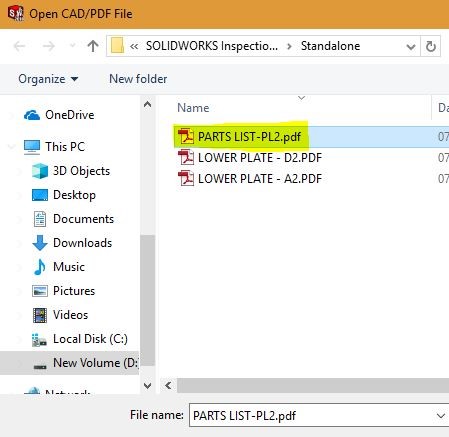Viewport: 449px width, 437px height.
Task: Click the New folder button
Action: coord(138,79)
